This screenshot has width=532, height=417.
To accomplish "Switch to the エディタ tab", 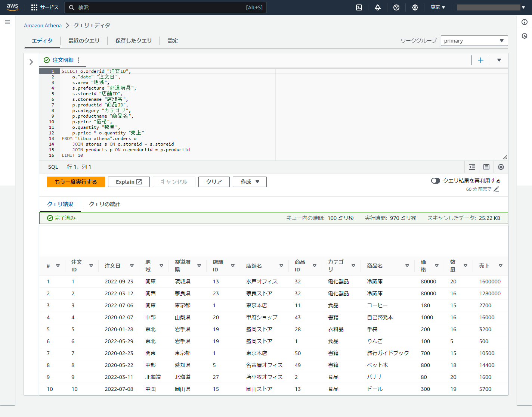I will click(42, 41).
